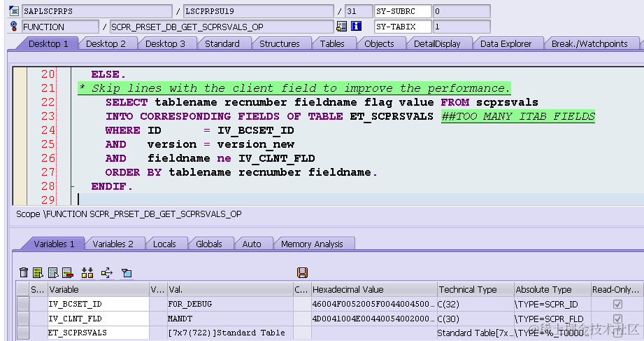Click the orange floppy disk save icon

click(302, 272)
